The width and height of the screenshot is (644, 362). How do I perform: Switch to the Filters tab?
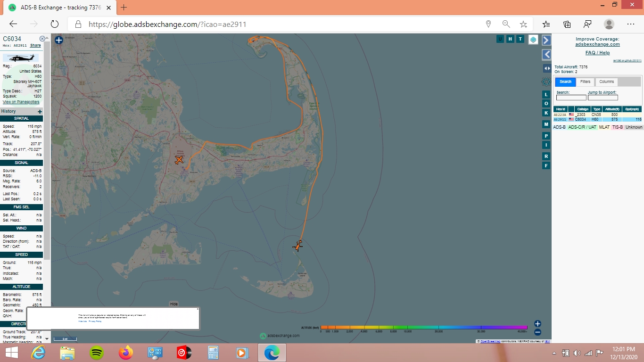click(x=585, y=82)
